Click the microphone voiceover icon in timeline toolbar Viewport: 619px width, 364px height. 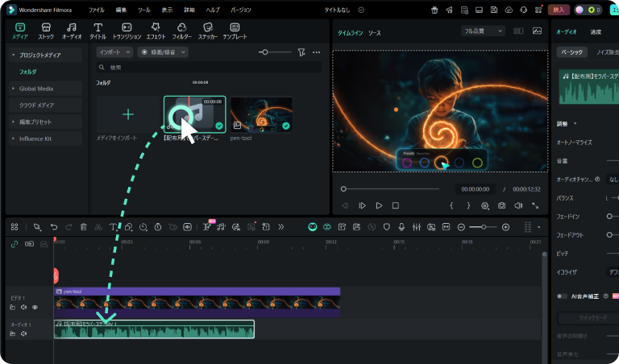coord(401,228)
